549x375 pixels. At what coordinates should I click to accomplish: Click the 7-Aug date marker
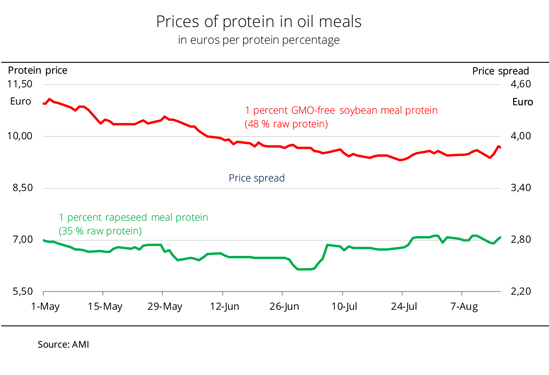click(x=464, y=307)
